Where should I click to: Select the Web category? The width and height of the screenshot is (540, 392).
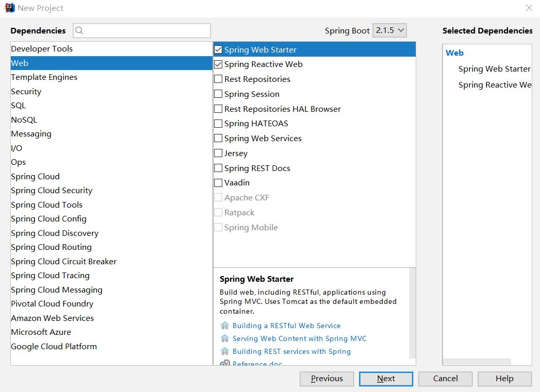(x=111, y=63)
